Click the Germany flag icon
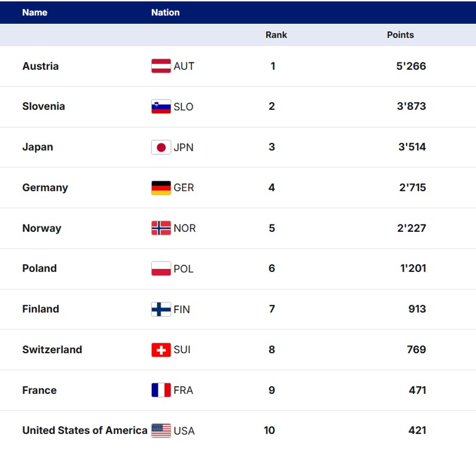 coord(161,188)
